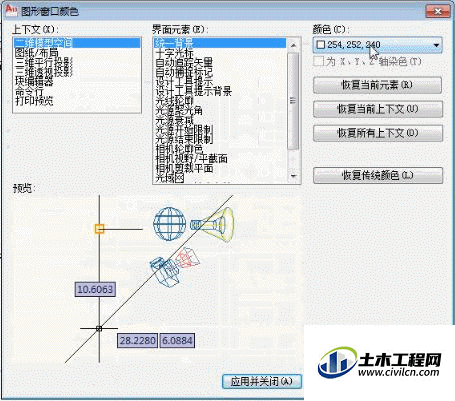Select 块编辑器 context
This screenshot has height=401, width=455.
pyautogui.click(x=77, y=81)
